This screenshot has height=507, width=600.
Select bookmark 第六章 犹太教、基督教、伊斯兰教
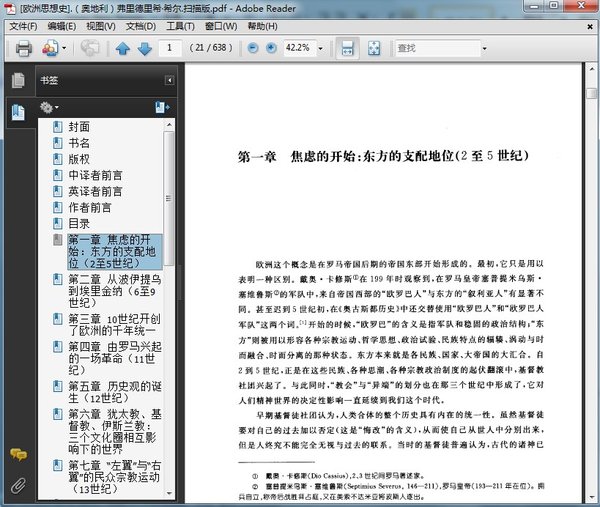point(114,432)
